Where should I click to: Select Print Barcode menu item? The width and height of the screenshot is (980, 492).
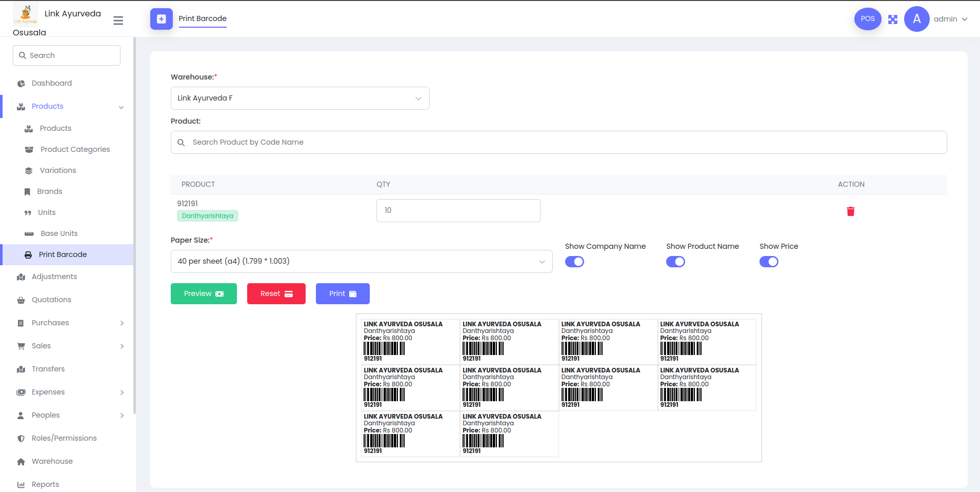tap(68, 254)
